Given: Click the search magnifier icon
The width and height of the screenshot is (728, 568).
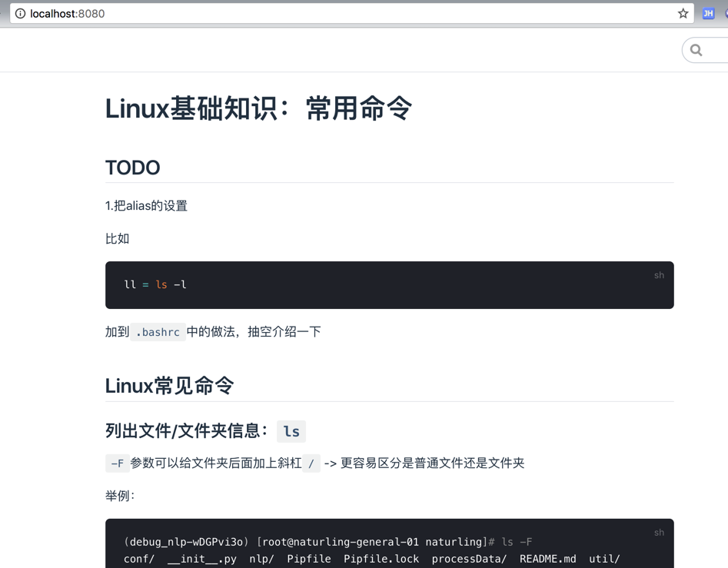Looking at the screenshot, I should [x=696, y=50].
